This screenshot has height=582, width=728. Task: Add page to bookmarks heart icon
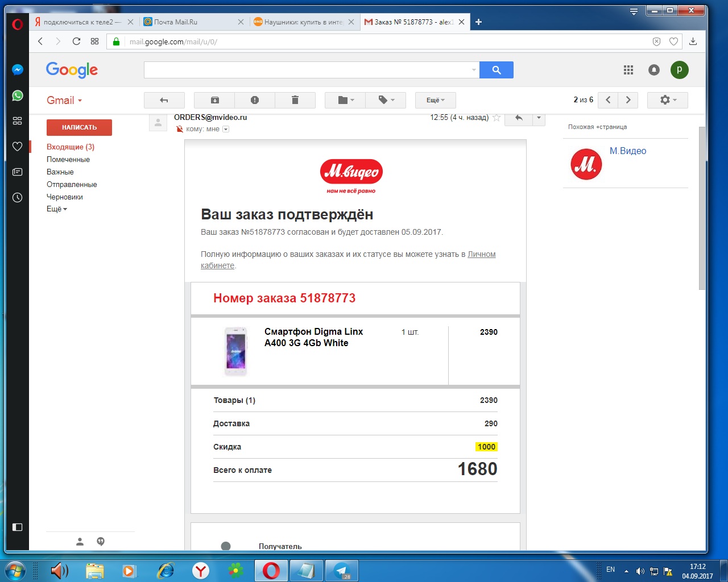pos(673,41)
